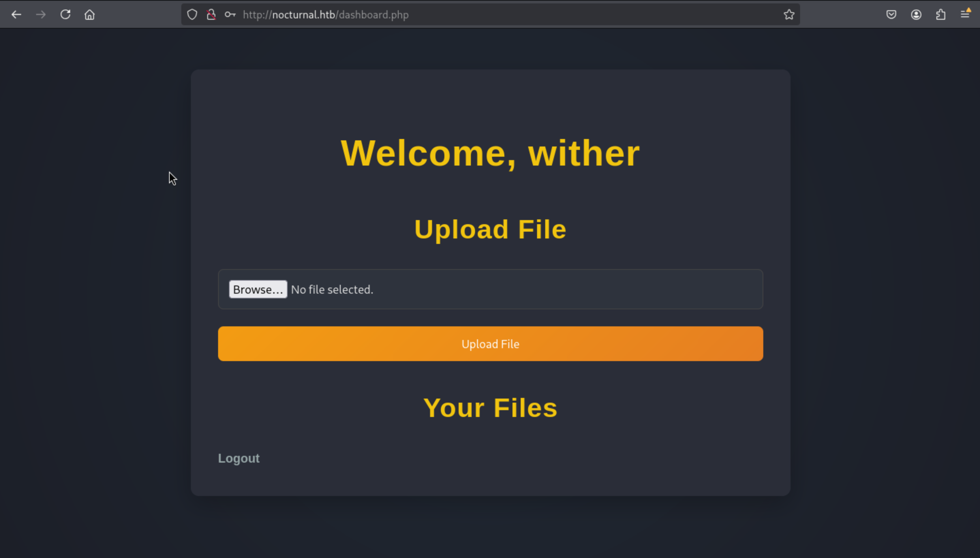Bookmark this page with the star
The image size is (980, 558).
(789, 15)
